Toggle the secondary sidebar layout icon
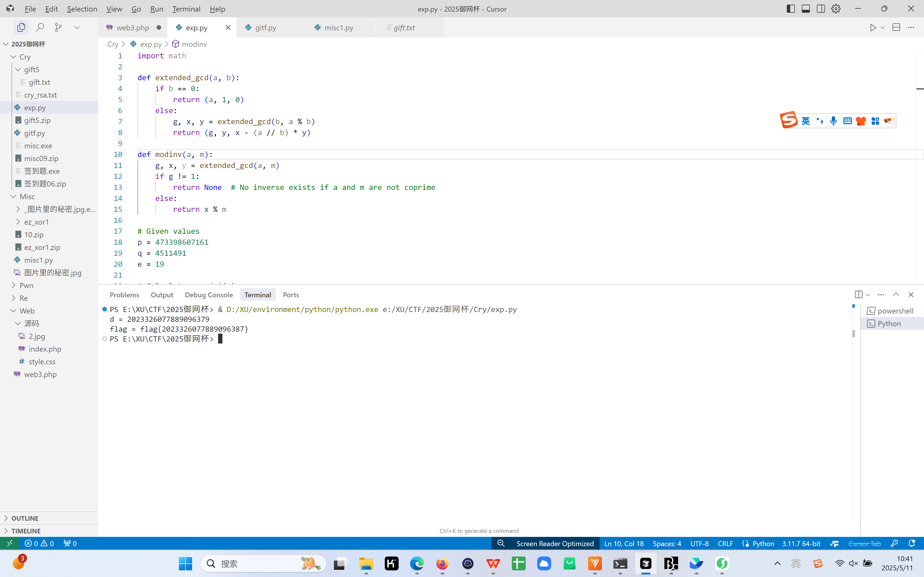 coord(821,9)
